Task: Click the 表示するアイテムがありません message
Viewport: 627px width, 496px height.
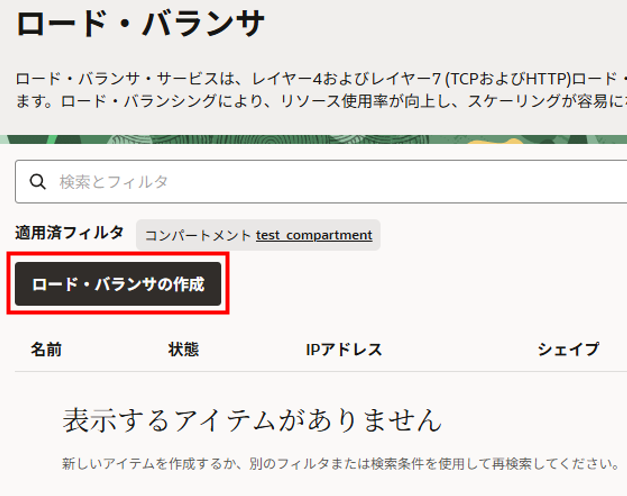Action: tap(251, 419)
